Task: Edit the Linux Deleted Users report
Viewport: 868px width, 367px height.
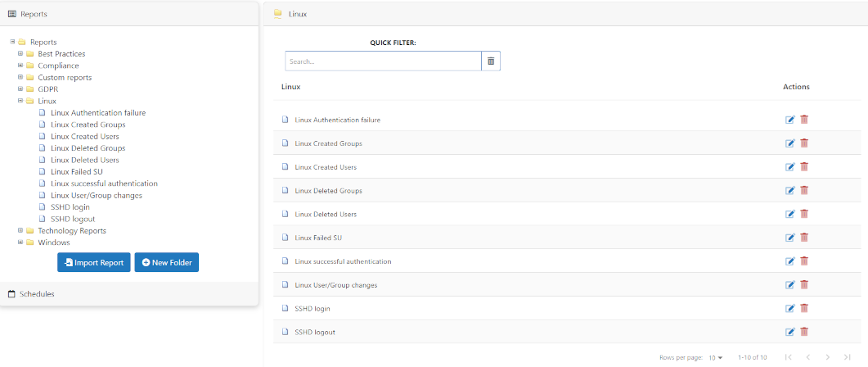Action: point(790,214)
